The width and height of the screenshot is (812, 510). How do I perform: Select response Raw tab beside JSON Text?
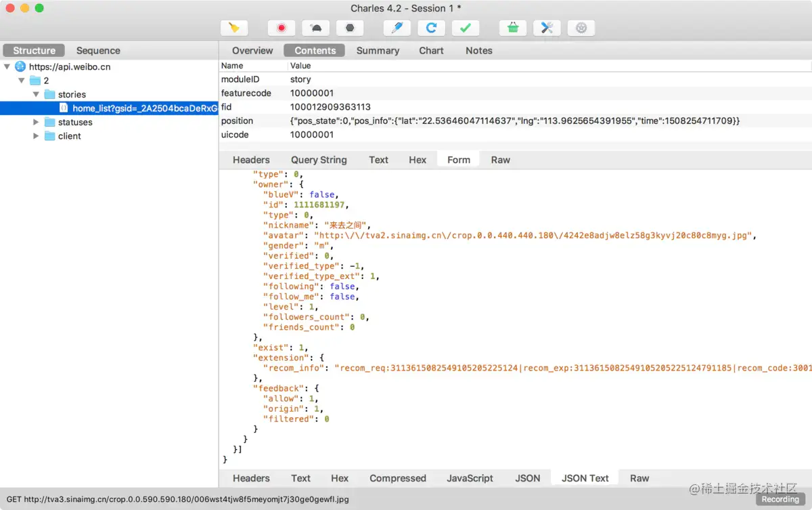639,478
